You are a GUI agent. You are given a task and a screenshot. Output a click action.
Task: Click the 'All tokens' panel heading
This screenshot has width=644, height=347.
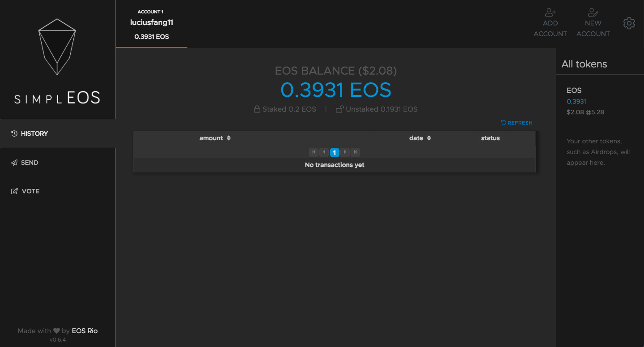click(x=585, y=64)
